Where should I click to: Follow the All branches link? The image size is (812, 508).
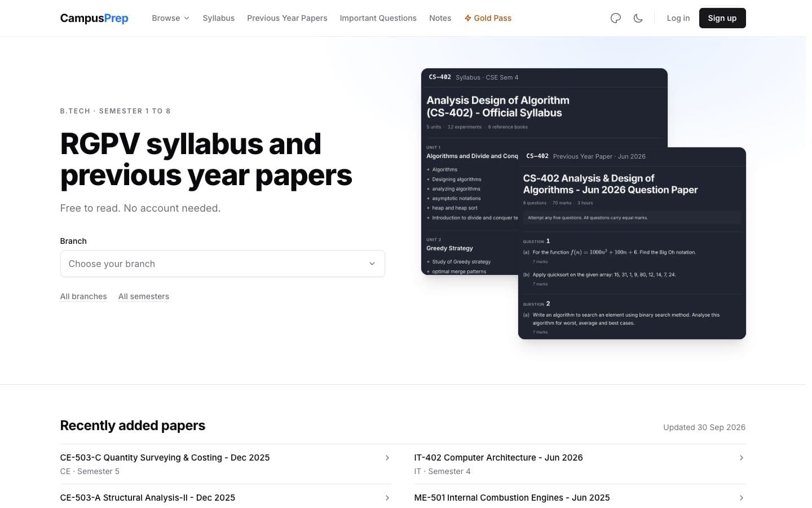pos(83,296)
